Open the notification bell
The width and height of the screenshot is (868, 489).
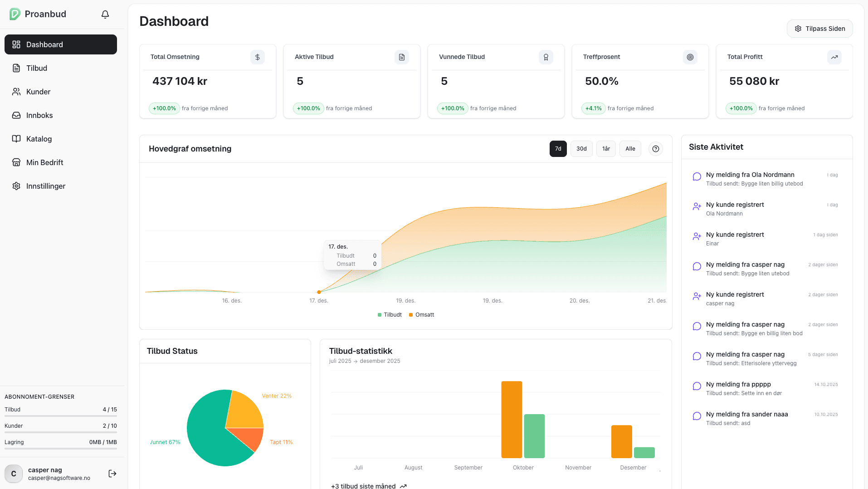[x=105, y=14]
